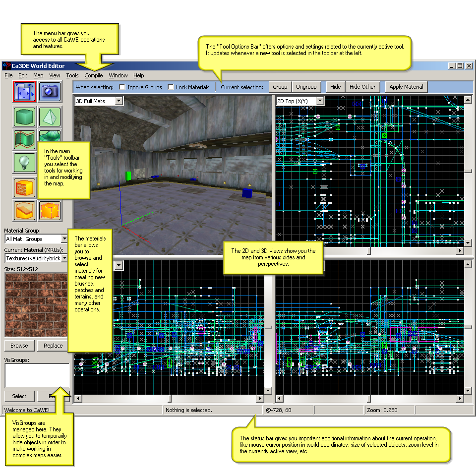The width and height of the screenshot is (476, 476).
Task: Click the Apply Material button
Action: pos(406,87)
